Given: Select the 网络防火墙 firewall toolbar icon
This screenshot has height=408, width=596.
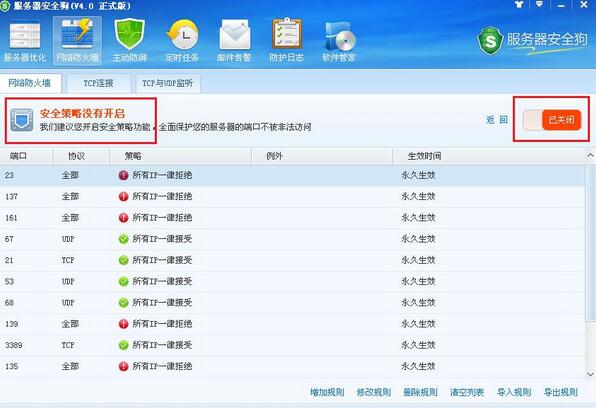Looking at the screenshot, I should click(78, 40).
